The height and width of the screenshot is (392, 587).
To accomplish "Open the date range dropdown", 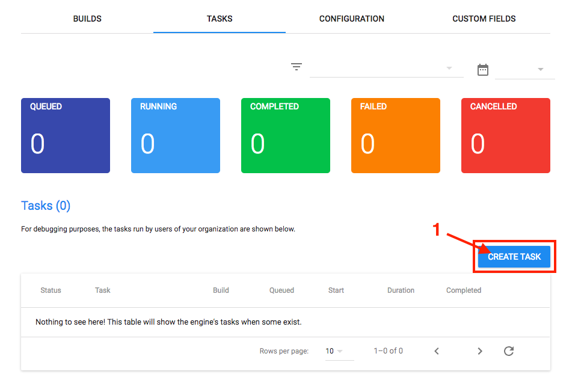I will point(524,70).
